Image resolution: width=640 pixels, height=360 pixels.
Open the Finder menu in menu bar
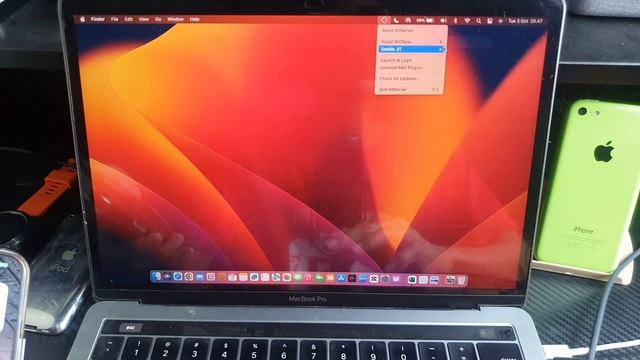tap(98, 19)
